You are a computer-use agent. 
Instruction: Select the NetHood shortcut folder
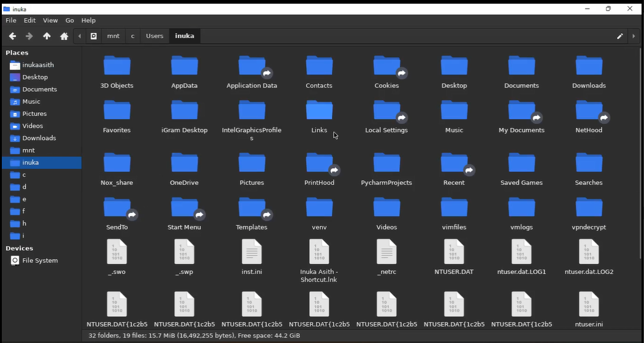click(x=589, y=117)
